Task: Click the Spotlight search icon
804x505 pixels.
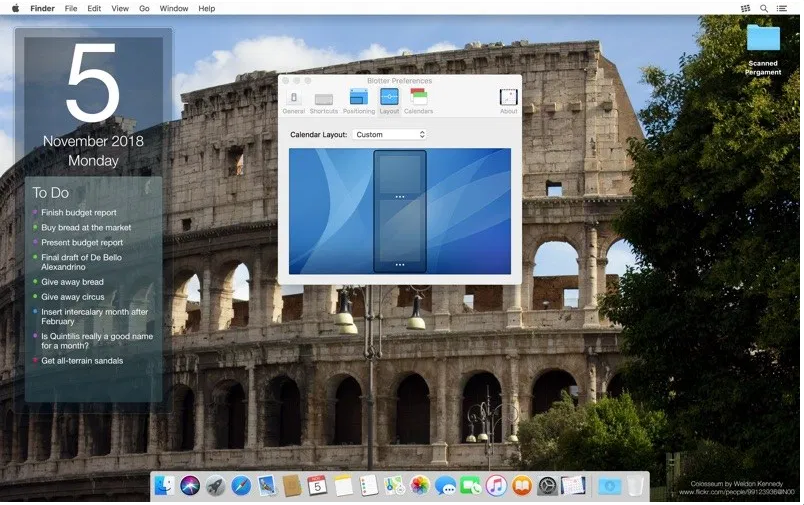Action: (764, 8)
